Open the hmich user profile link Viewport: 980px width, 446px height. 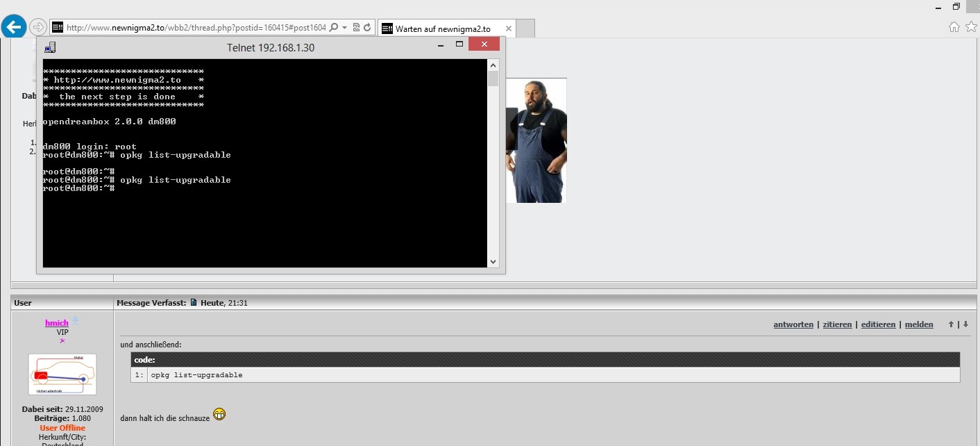point(57,323)
